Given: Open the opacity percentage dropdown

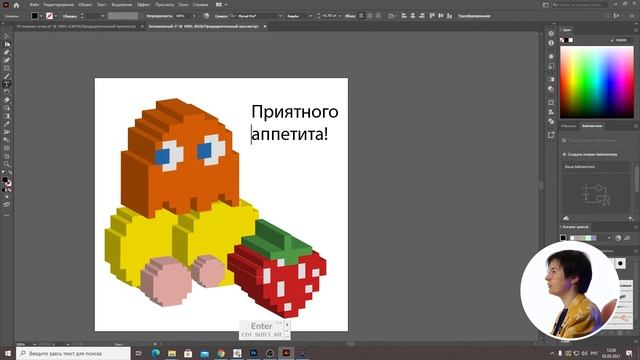Looking at the screenshot, I should [x=195, y=16].
